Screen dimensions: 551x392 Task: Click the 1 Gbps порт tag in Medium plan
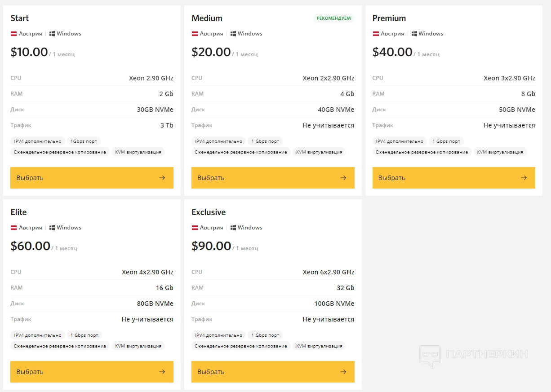(x=265, y=141)
